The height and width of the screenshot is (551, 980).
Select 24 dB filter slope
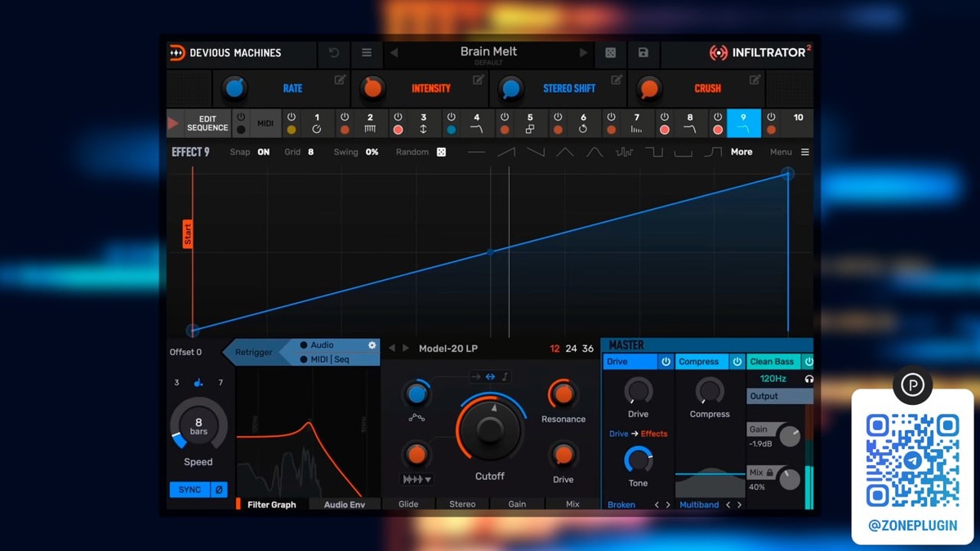(x=571, y=349)
